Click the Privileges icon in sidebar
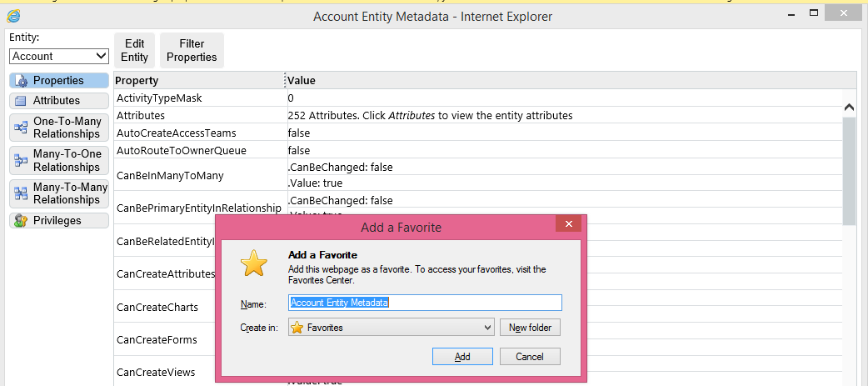 [22, 221]
